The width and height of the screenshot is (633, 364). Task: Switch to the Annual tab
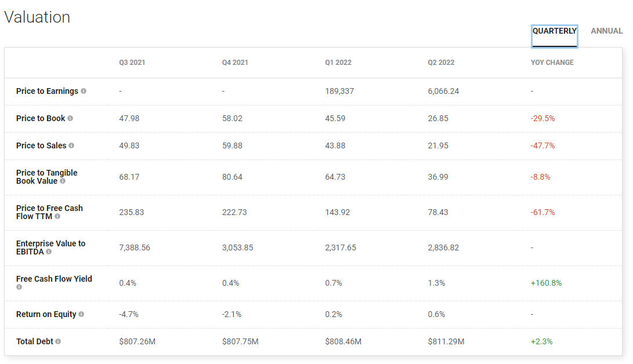(606, 31)
